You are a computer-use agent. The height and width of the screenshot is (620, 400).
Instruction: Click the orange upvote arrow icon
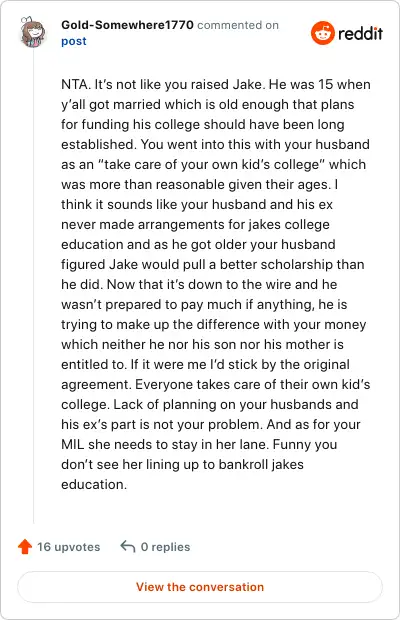coord(25,546)
